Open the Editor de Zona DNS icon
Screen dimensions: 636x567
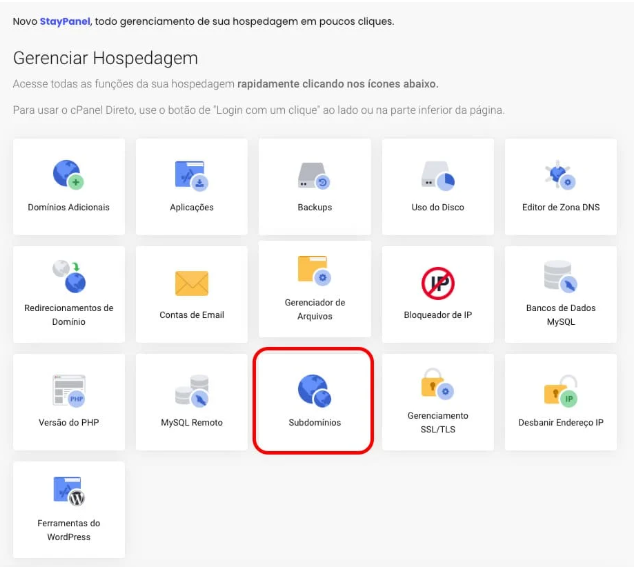(560, 174)
